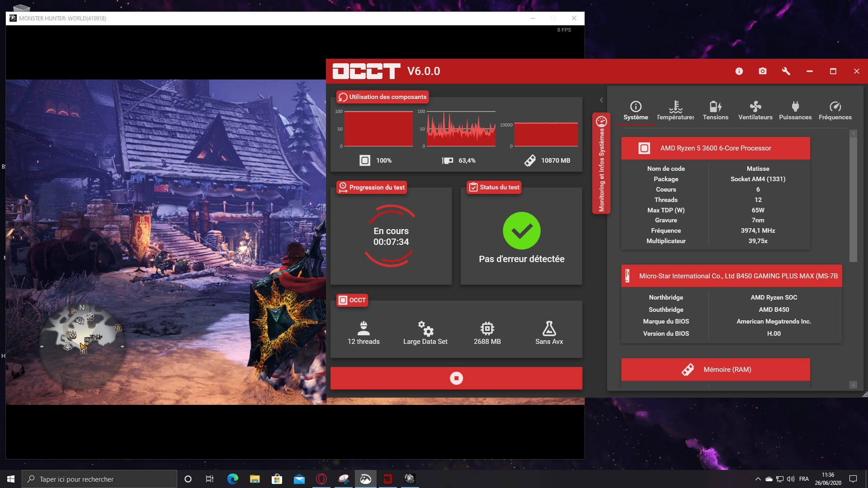Click the GPU usage fluctuating graph
The image size is (868, 488).
(x=461, y=129)
